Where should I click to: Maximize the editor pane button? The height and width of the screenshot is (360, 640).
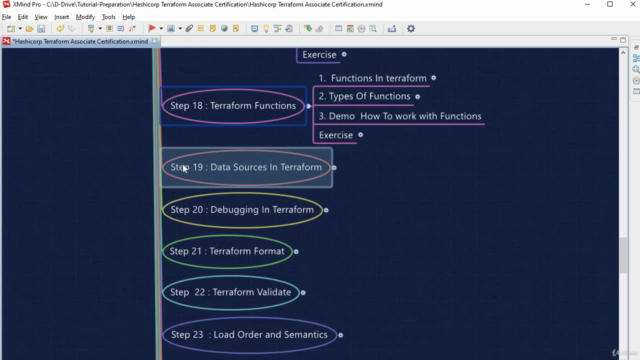coord(623,40)
